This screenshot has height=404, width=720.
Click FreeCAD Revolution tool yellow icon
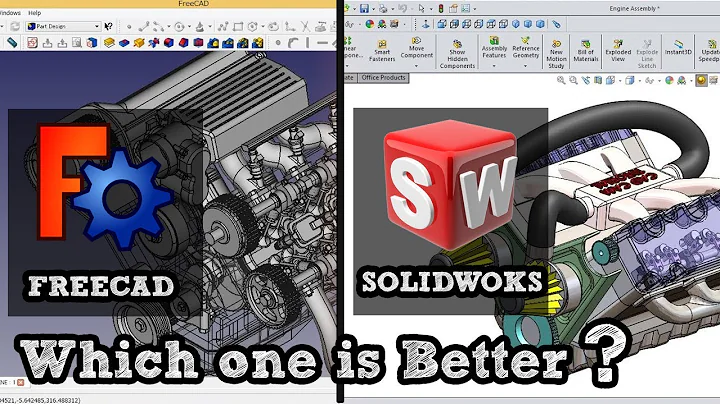(x=139, y=43)
